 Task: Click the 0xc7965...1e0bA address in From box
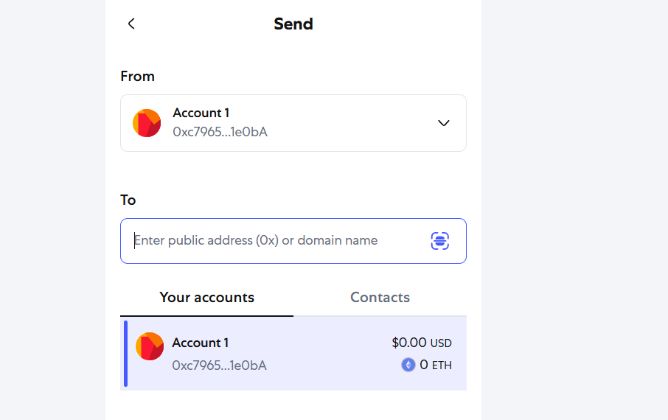(x=220, y=132)
